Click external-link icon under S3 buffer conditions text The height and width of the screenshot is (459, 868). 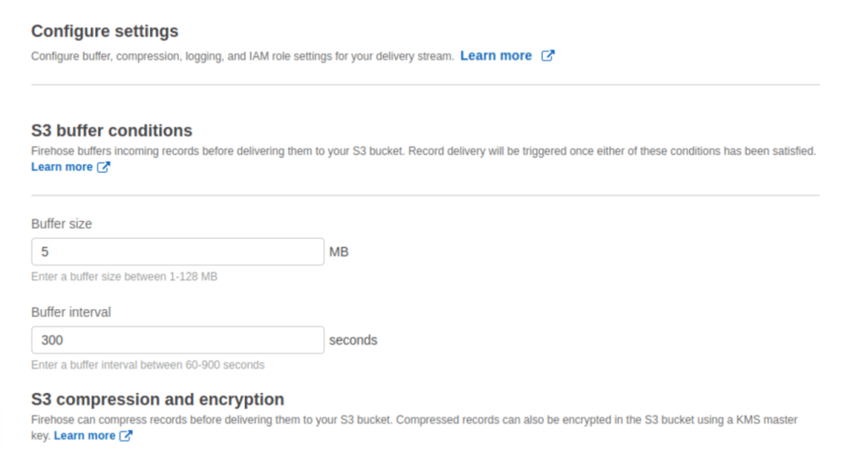tap(103, 167)
